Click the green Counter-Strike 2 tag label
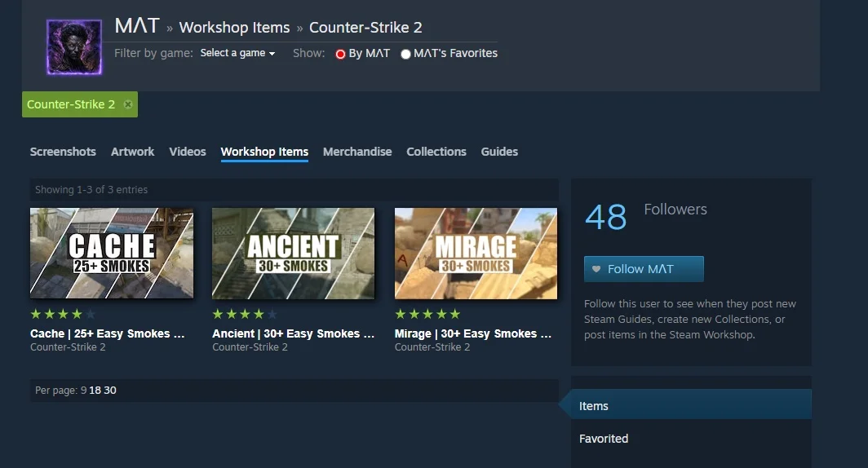This screenshot has height=468, width=868. pyautogui.click(x=71, y=104)
